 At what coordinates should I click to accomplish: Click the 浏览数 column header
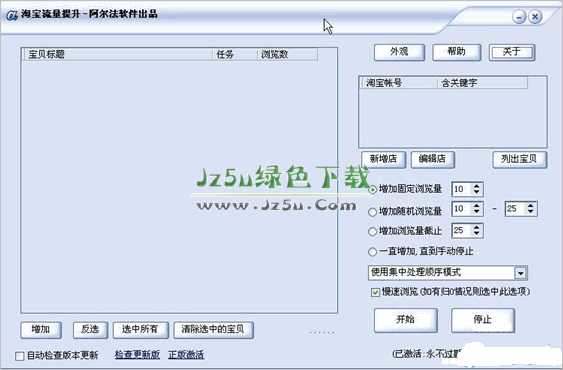pyautogui.click(x=287, y=55)
